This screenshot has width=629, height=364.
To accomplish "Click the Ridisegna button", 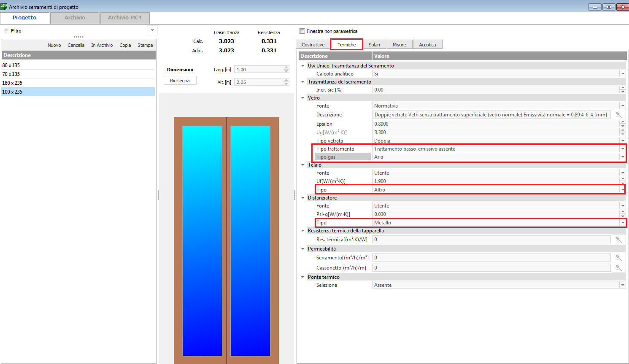I will coord(180,81).
